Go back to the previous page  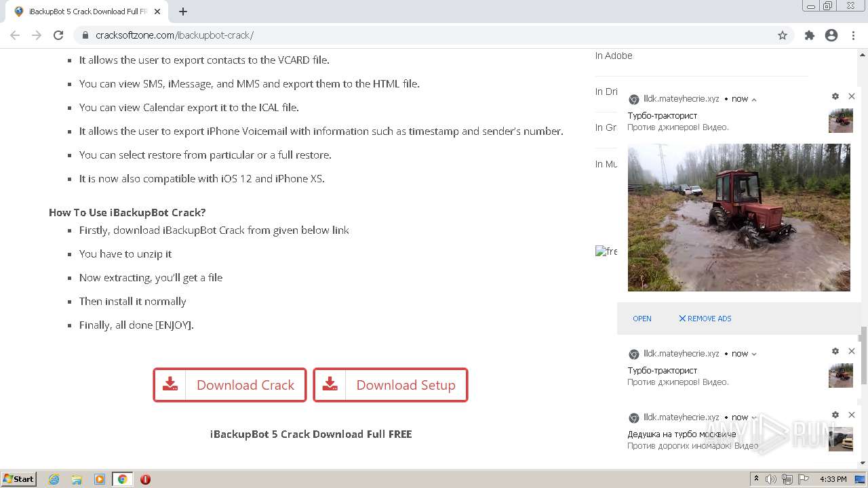(x=15, y=35)
